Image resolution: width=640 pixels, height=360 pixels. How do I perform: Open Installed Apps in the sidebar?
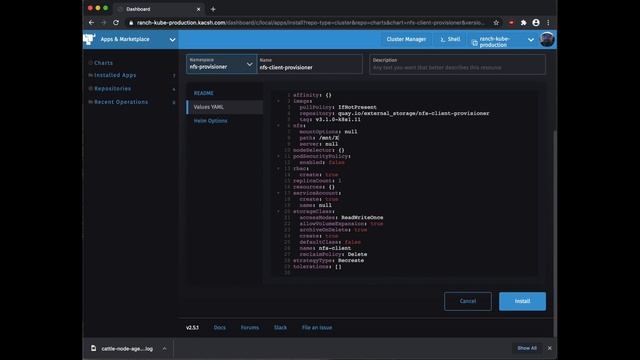tap(115, 75)
